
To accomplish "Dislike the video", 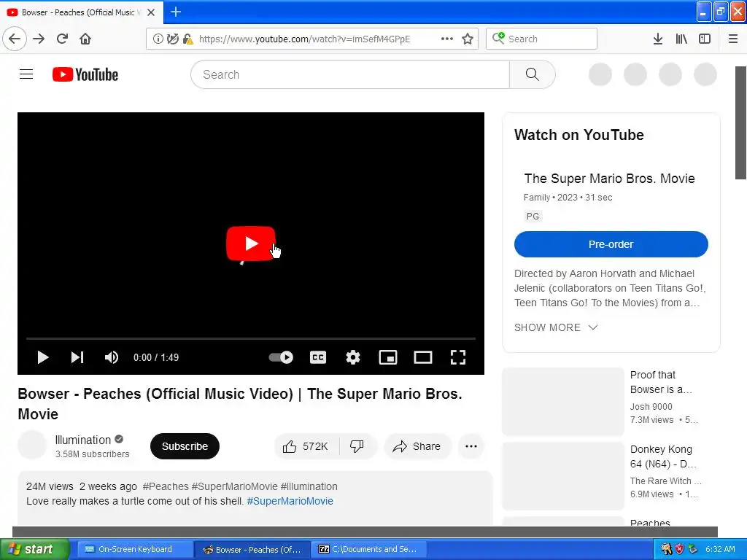I will (357, 446).
